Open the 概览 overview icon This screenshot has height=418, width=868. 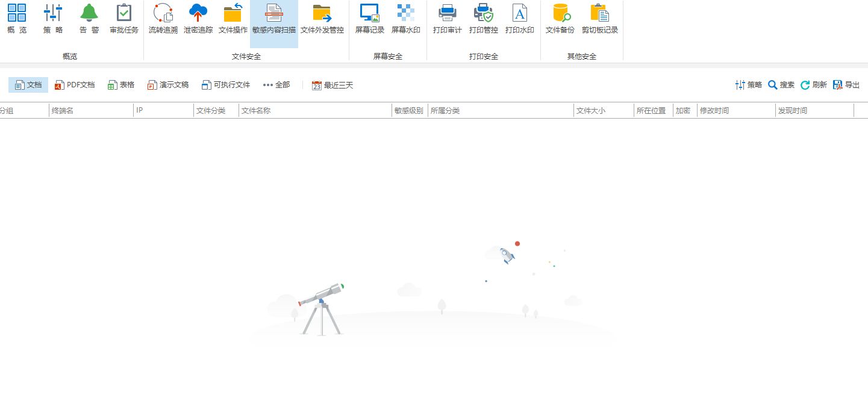17,18
